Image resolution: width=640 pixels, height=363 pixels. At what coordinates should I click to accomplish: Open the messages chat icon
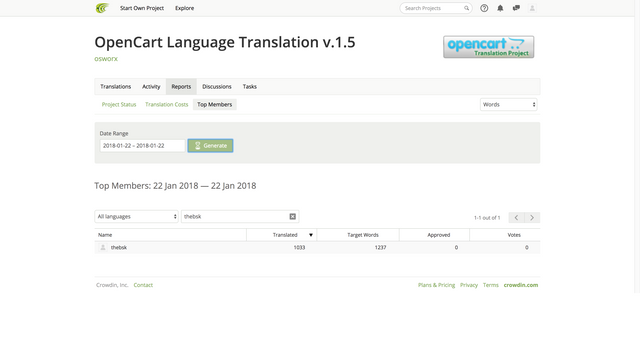point(516,8)
